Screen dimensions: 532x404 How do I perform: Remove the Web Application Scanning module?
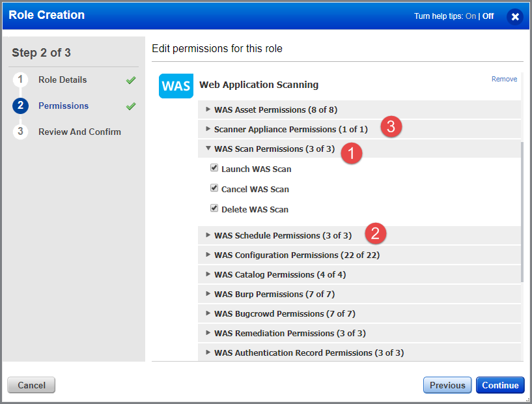503,78
